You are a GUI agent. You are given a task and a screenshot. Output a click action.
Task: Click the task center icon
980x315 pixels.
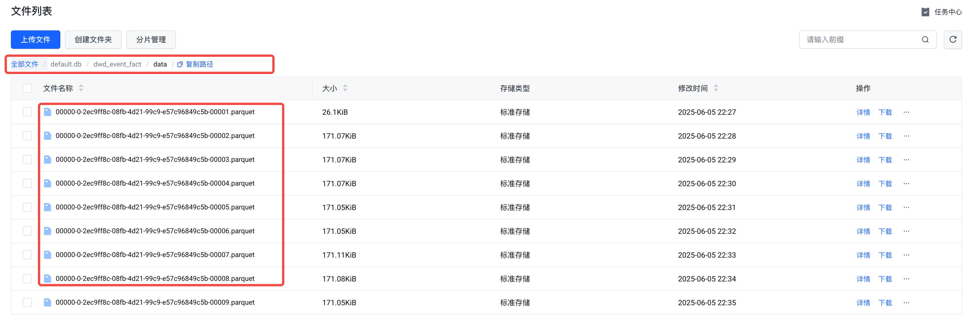[x=925, y=12]
